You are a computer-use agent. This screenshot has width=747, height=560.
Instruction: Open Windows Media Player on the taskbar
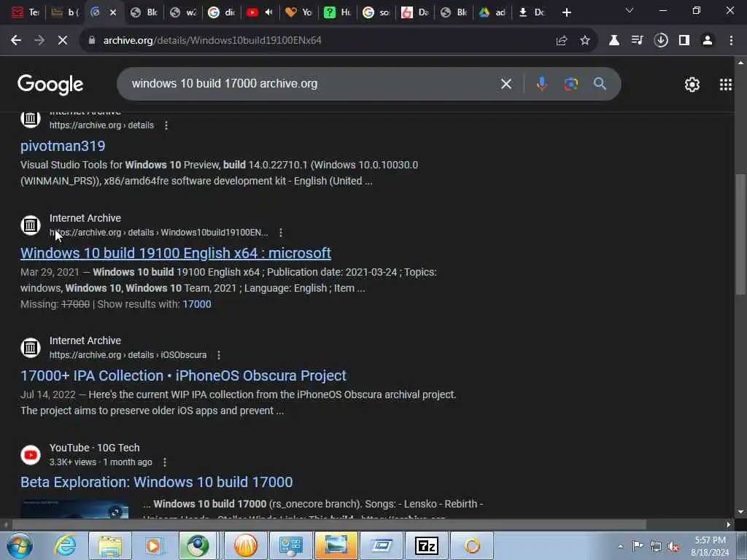coord(155,545)
